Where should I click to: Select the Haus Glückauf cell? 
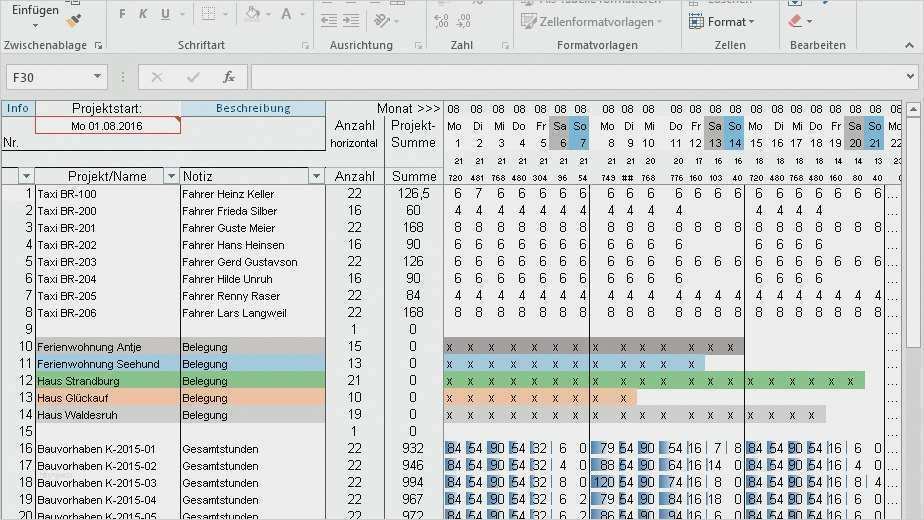tap(107, 398)
